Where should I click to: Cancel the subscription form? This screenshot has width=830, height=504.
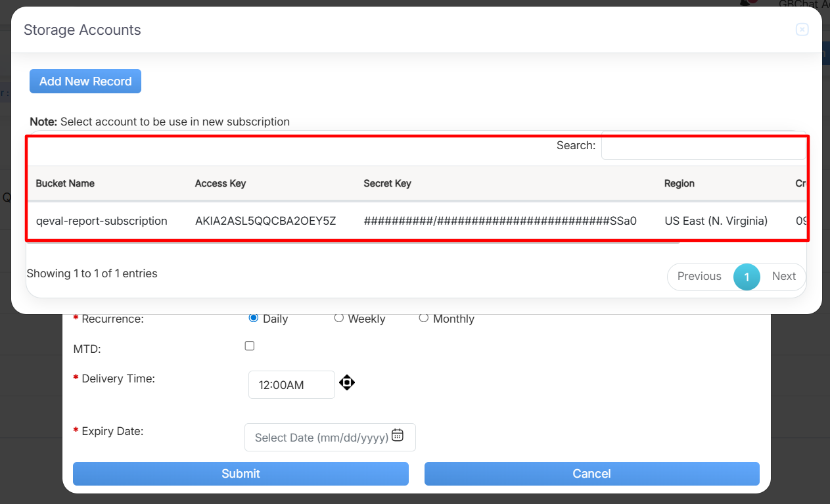(591, 474)
